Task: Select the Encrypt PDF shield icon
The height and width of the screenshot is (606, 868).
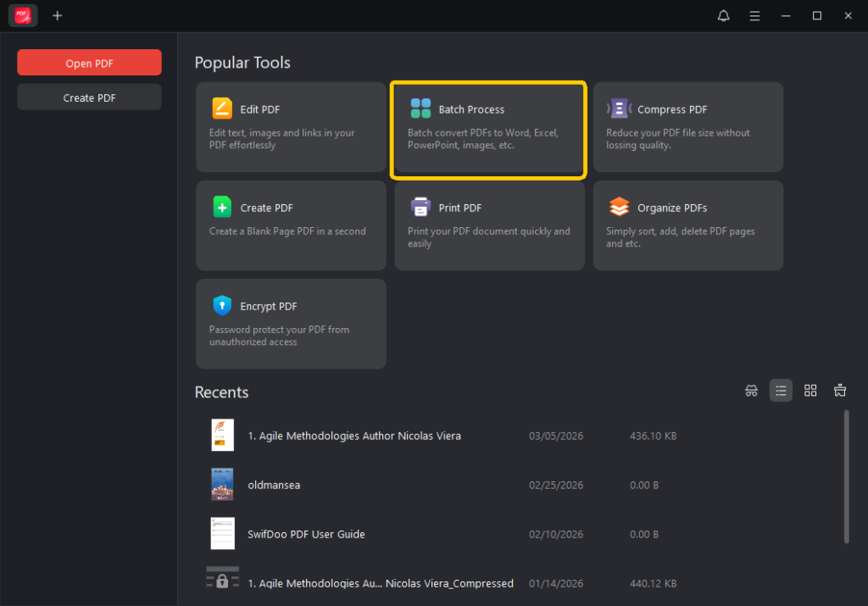Action: 221,306
